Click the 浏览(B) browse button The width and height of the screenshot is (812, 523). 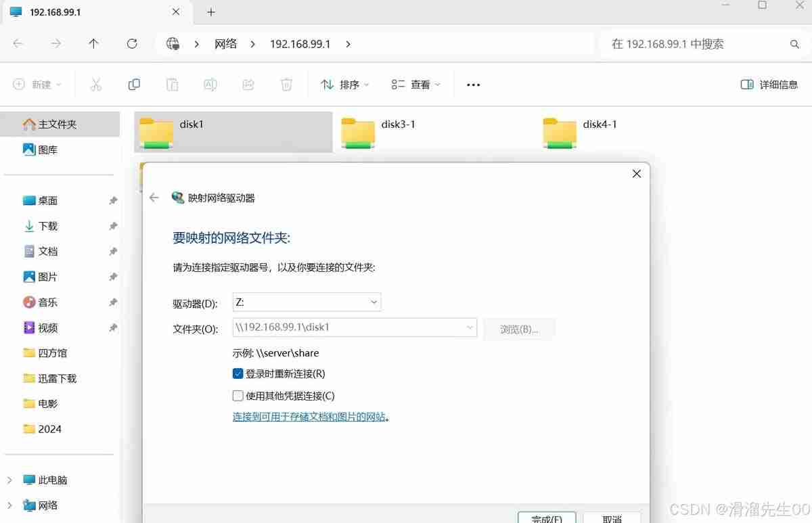[518, 329]
